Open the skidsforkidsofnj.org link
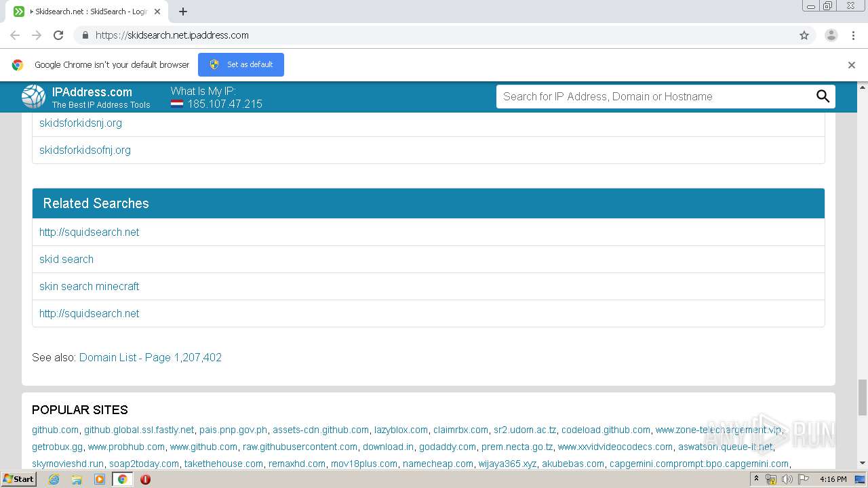Image resolution: width=868 pixels, height=488 pixels. tap(85, 150)
